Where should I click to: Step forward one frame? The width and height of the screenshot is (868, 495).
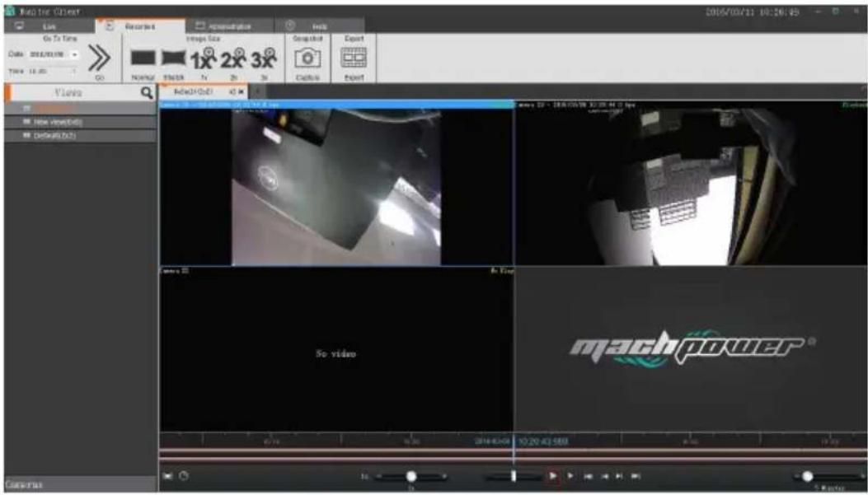pos(619,476)
